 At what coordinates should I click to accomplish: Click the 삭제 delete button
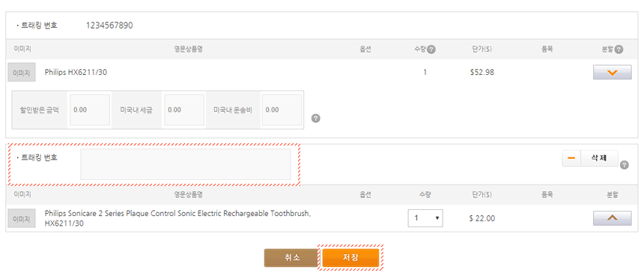[599, 158]
